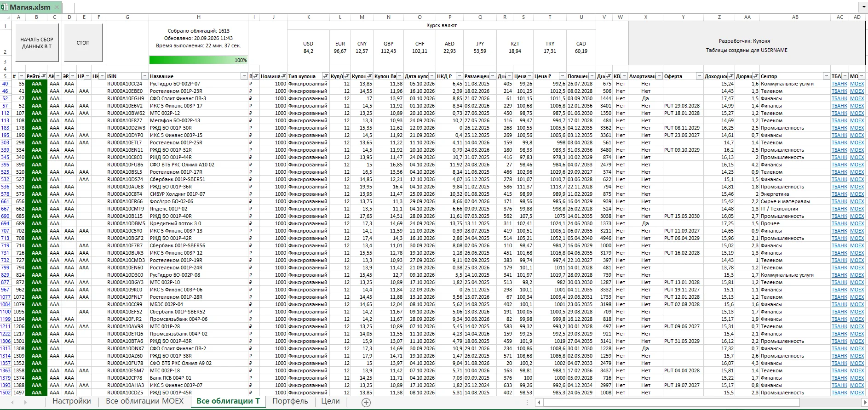Select the Курск валют header cell
This screenshot has height=410, width=868.
[442, 26]
